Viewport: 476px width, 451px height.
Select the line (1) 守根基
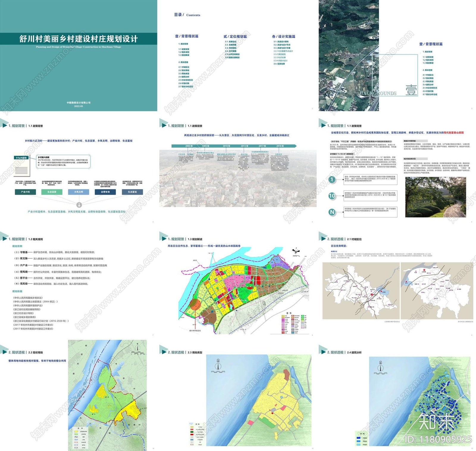pyautogui.click(x=54, y=252)
